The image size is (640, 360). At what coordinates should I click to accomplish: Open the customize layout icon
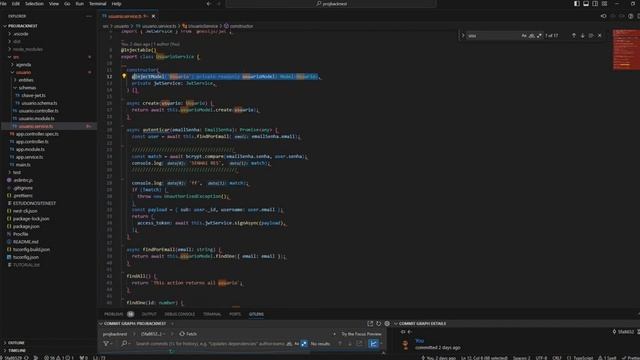604,4
